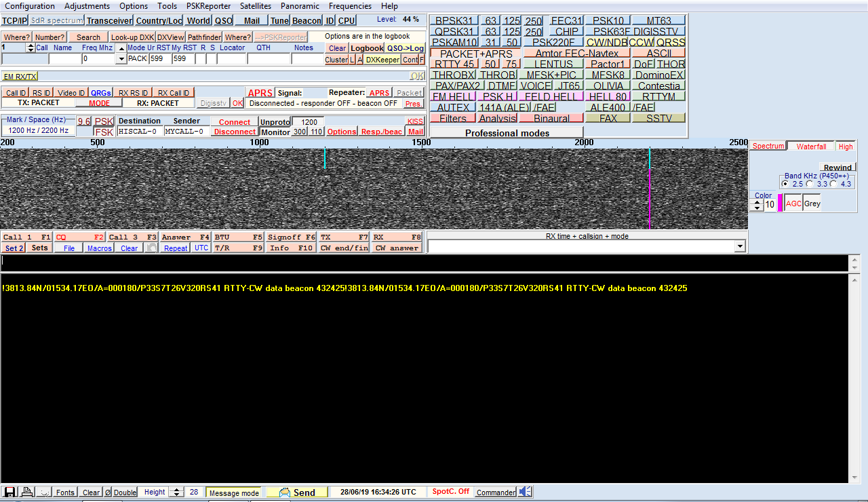Open the Configuration menu
This screenshot has width=868, height=502.
point(30,6)
